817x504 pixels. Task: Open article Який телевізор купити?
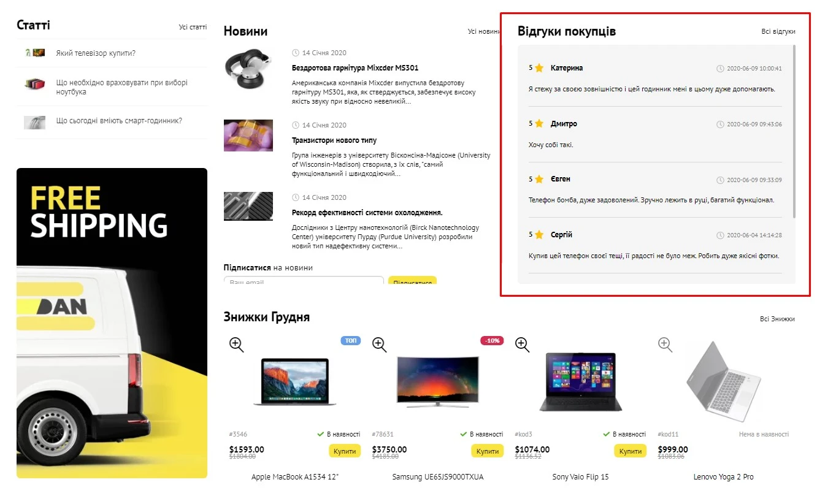pyautogui.click(x=96, y=53)
